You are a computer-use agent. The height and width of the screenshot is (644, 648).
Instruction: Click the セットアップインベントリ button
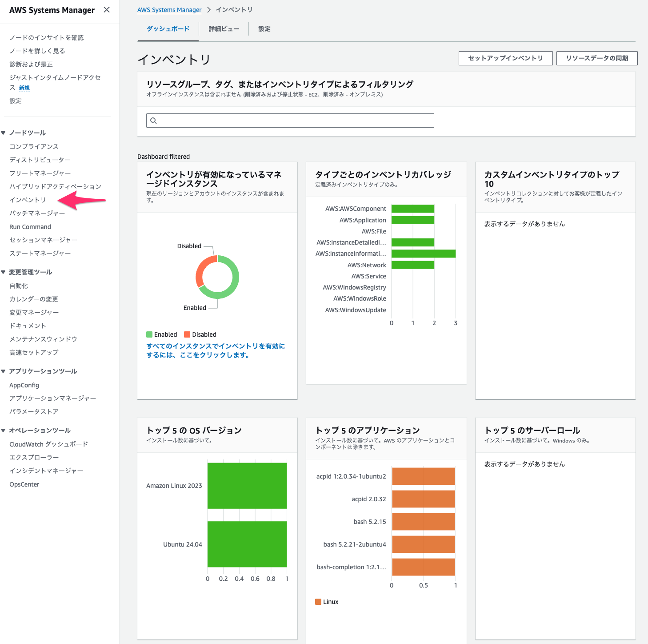(506, 58)
